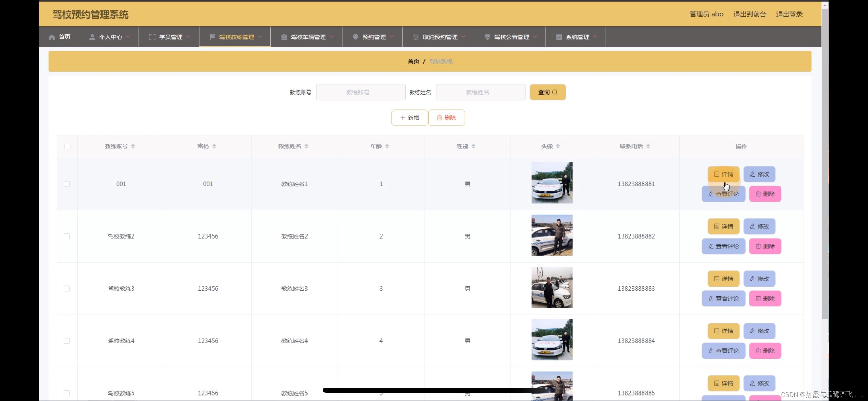This screenshot has width=868, height=401.
Task: Click the 教练姓名 search input field
Action: tap(480, 92)
